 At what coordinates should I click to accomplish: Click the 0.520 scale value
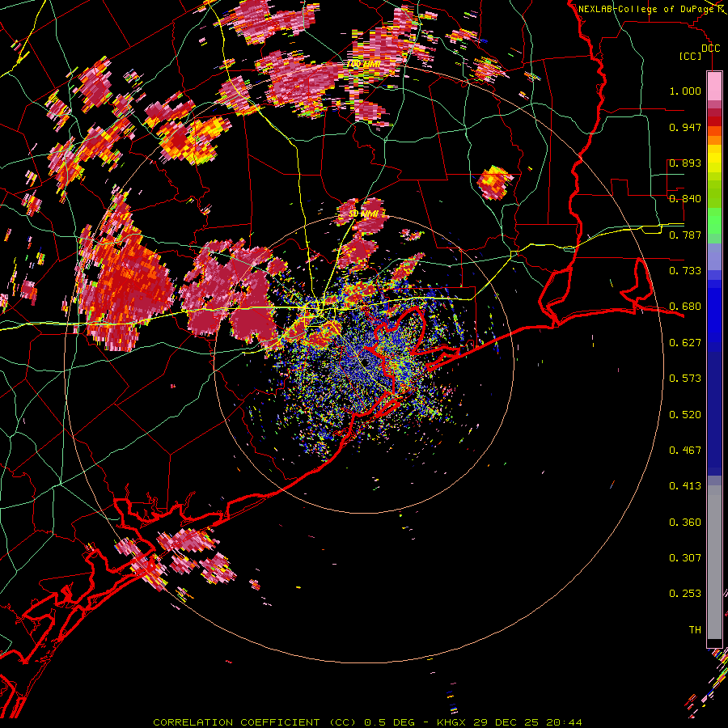[x=685, y=415]
